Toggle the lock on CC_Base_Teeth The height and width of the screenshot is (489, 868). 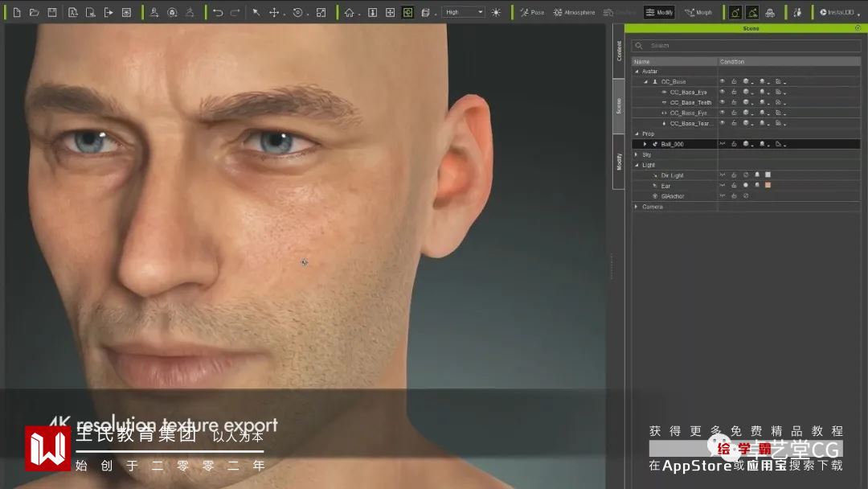tap(734, 102)
